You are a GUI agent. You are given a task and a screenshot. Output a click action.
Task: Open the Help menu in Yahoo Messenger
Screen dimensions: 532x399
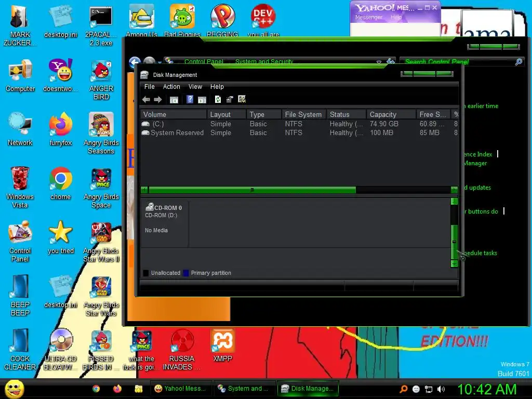(x=396, y=17)
